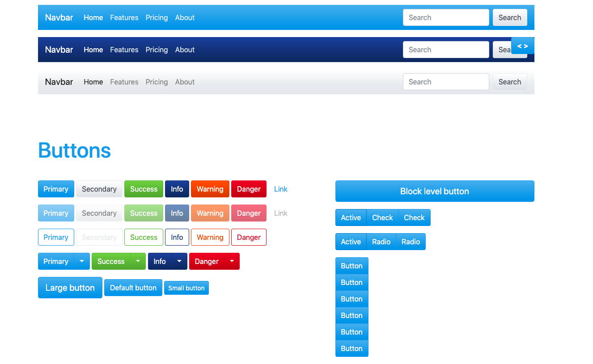The width and height of the screenshot is (593, 364).
Task: Click the solid red Danger button
Action: click(x=249, y=189)
